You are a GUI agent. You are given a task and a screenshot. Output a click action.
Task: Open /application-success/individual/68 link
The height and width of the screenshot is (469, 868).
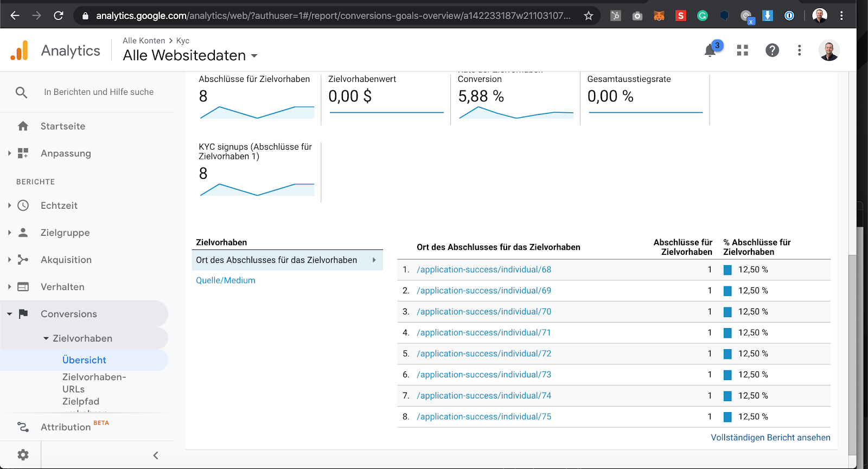coord(484,269)
